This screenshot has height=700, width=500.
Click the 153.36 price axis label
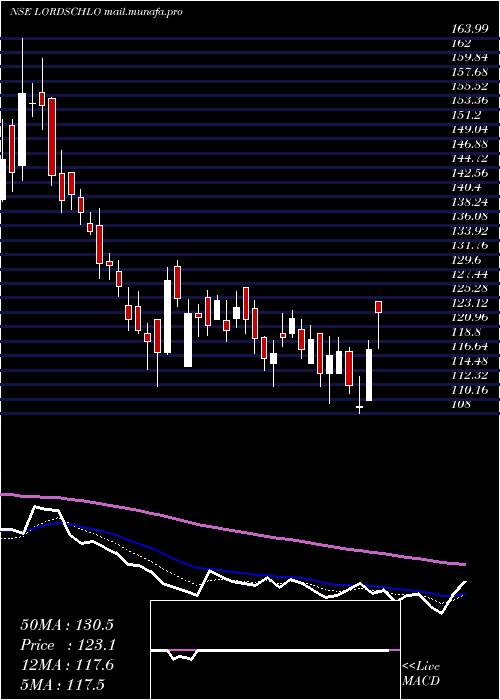tap(471, 101)
